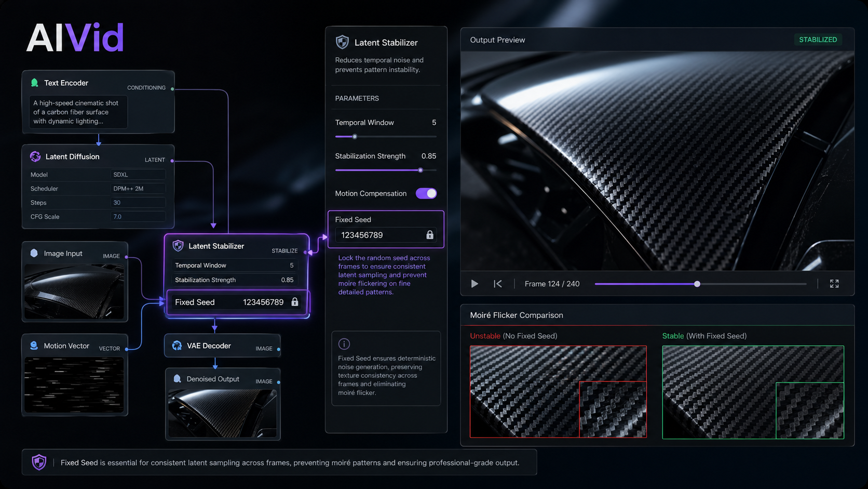Click the lock icon in panel Fixed Seed field
Image resolution: width=868 pixels, height=489 pixels.
430,235
